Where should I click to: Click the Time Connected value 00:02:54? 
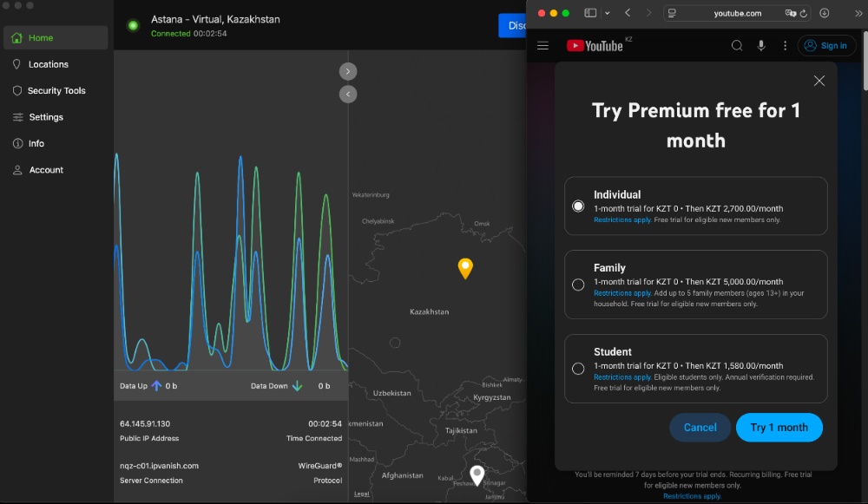[x=325, y=424]
